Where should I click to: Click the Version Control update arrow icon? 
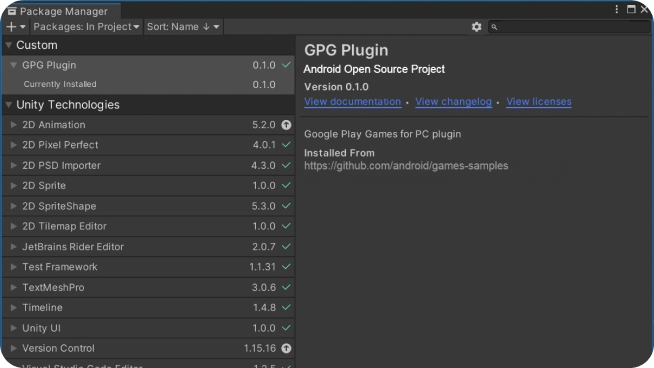tap(286, 348)
